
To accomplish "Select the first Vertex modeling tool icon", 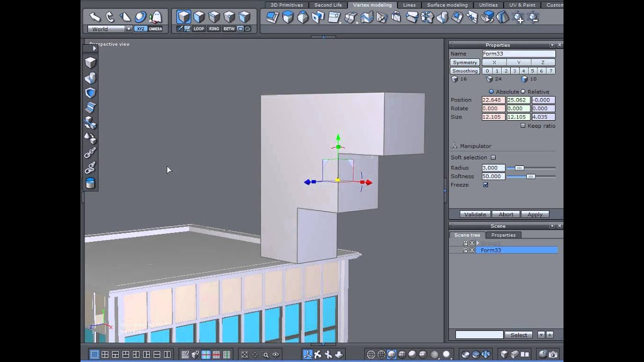I will click(x=272, y=18).
